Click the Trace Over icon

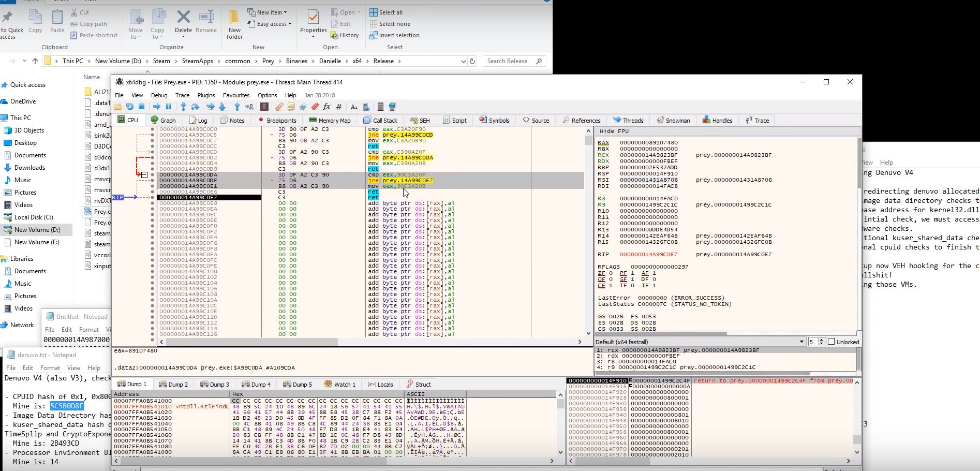coord(222,107)
